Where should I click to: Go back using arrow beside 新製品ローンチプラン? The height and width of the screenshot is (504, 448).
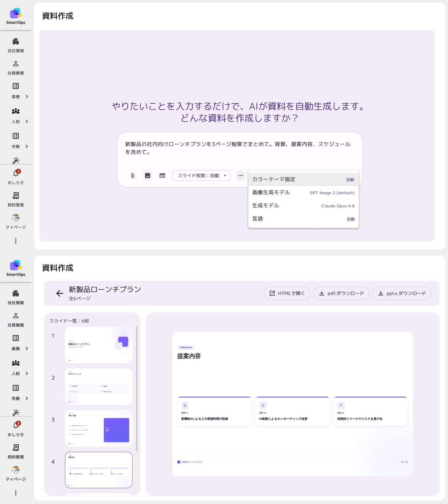[60, 293]
